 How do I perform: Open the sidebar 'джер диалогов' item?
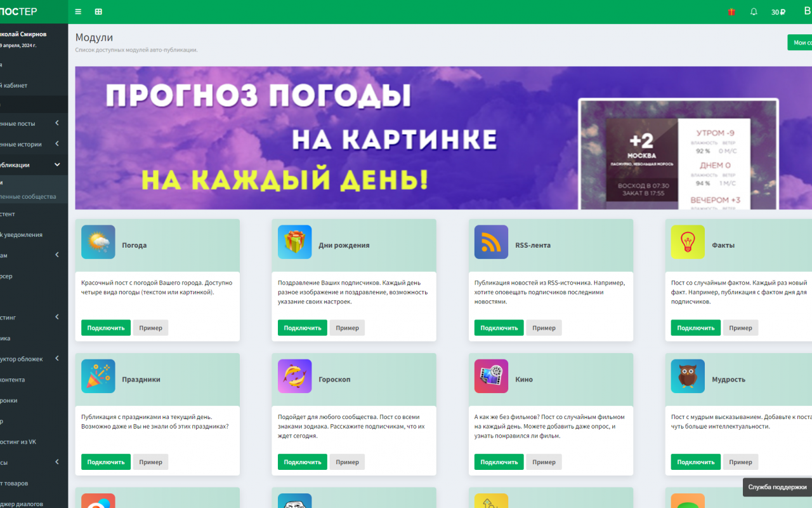click(34, 504)
